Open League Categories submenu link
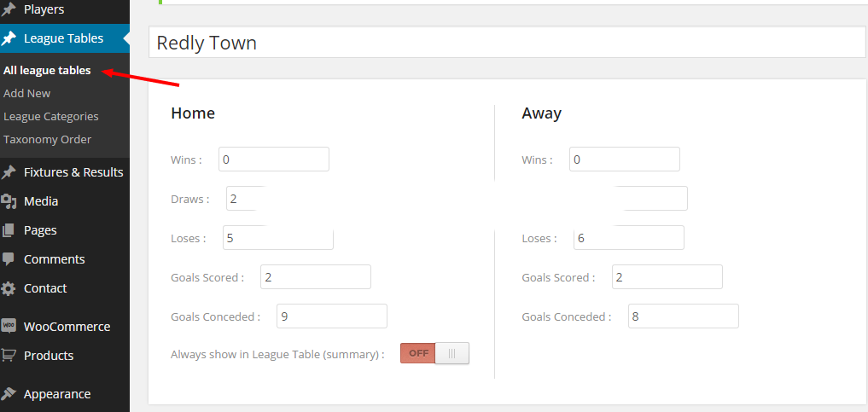Screen dimensions: 868x412 pos(51,117)
